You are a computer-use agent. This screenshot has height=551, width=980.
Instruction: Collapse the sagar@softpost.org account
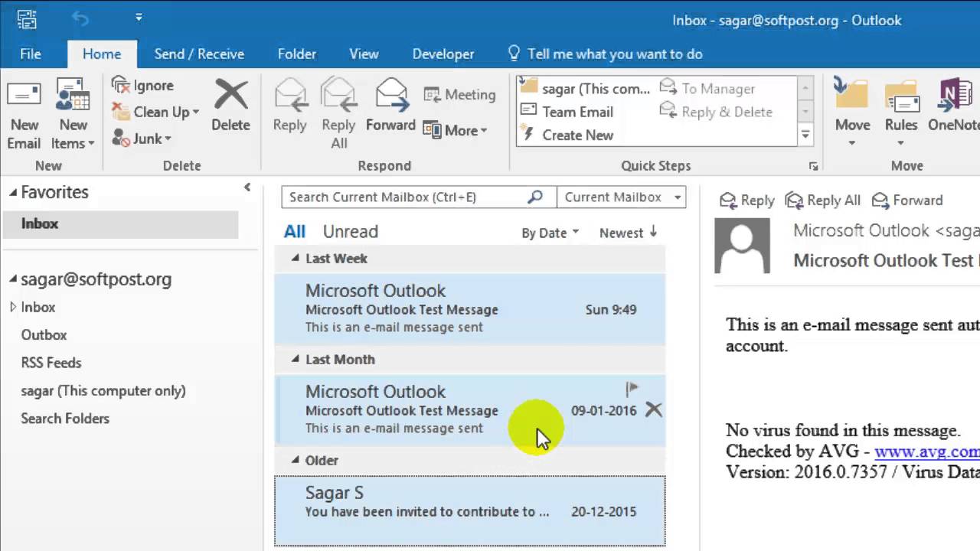coord(13,279)
